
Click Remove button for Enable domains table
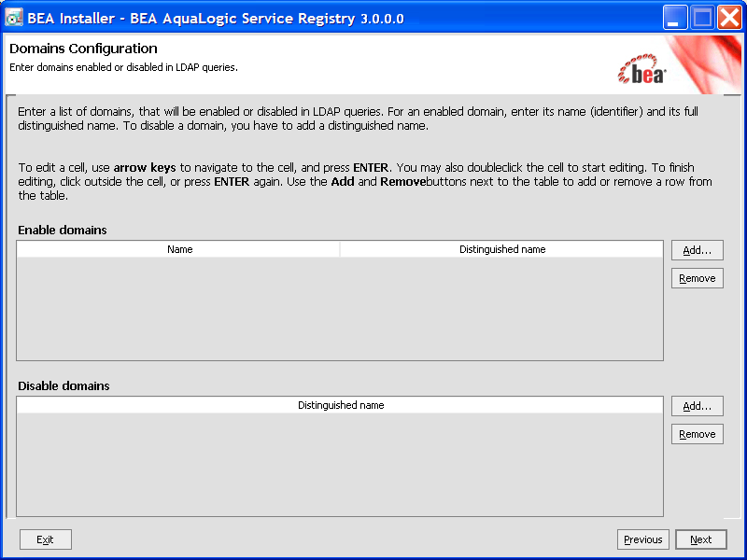pos(697,278)
